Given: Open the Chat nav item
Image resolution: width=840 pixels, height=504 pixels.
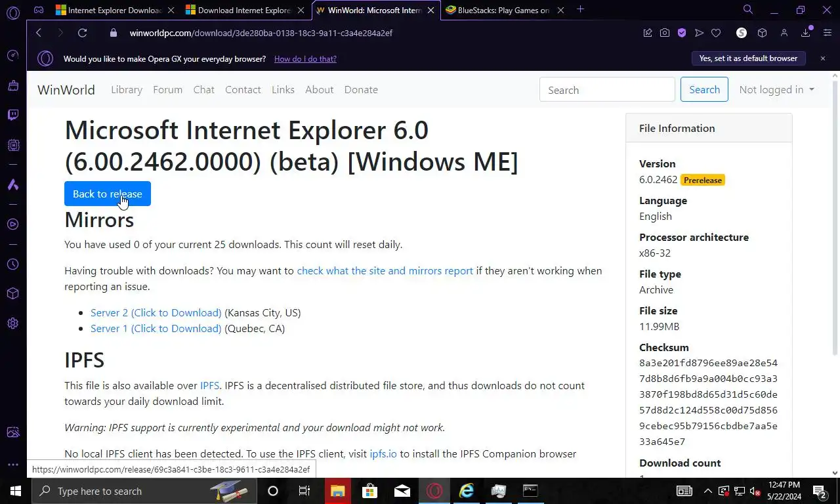Looking at the screenshot, I should point(204,90).
